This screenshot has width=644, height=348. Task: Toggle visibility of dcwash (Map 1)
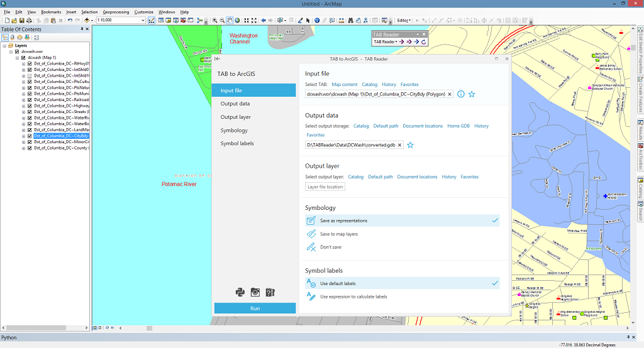(23, 58)
